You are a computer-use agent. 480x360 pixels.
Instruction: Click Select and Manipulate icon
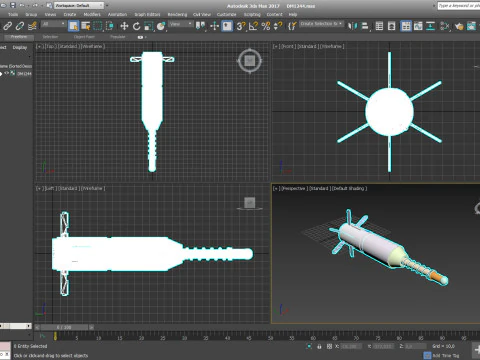pyautogui.click(x=214, y=26)
